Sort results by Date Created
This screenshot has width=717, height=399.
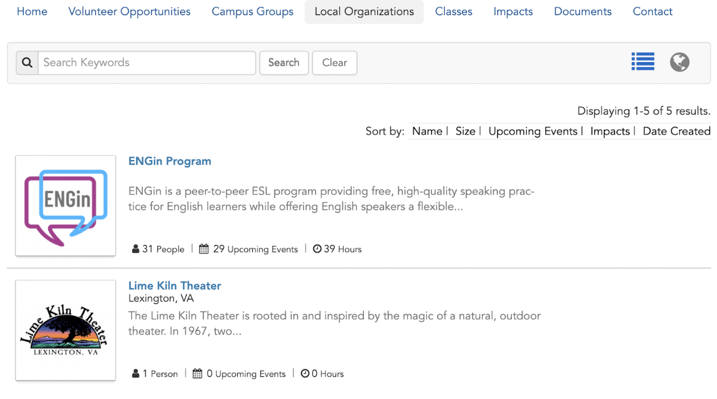(676, 131)
